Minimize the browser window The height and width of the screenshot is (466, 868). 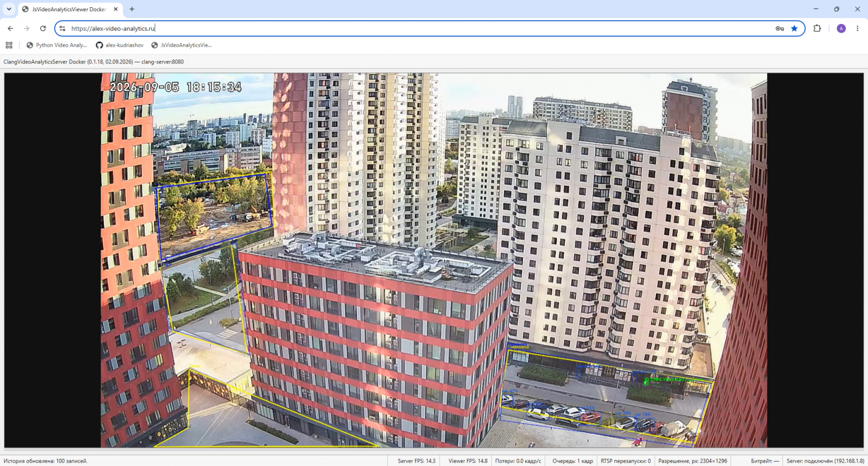coord(816,9)
